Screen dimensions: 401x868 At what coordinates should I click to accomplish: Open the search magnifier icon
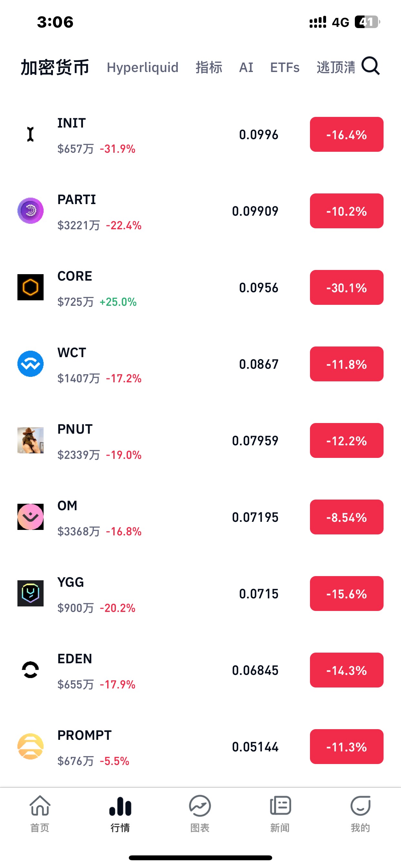point(370,66)
